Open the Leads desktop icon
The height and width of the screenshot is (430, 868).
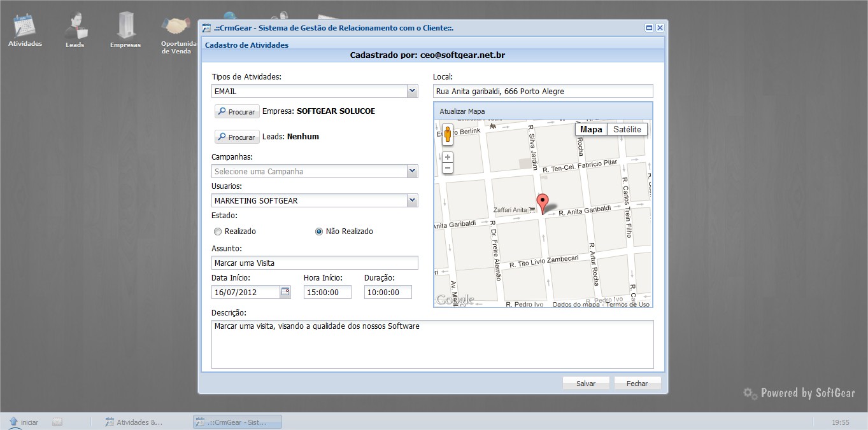[x=75, y=29]
